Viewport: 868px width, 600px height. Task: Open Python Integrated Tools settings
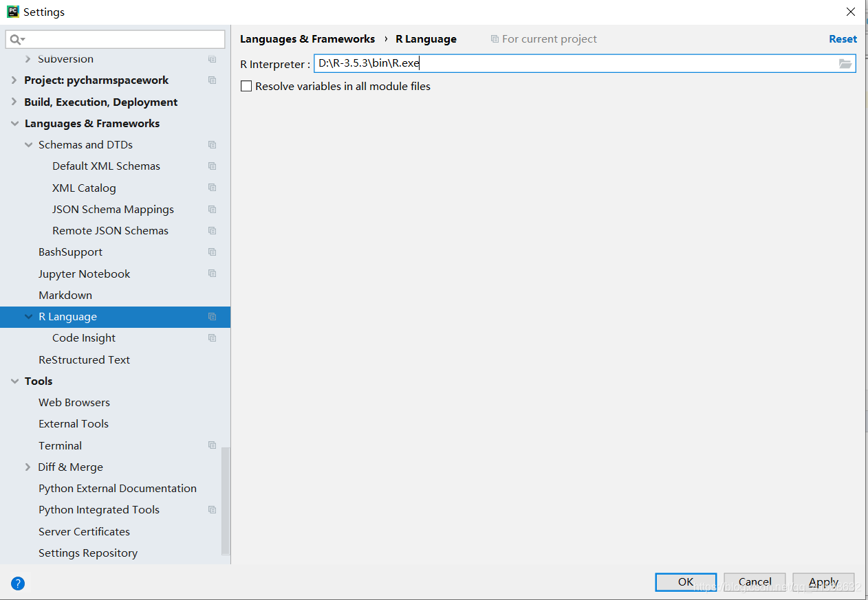(x=99, y=510)
